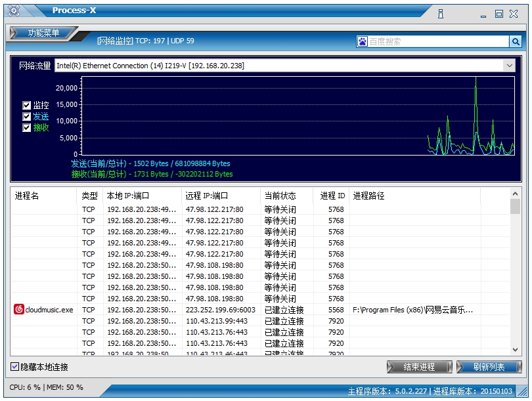Uncheck 隐藏本地连接 checkbox

point(14,366)
